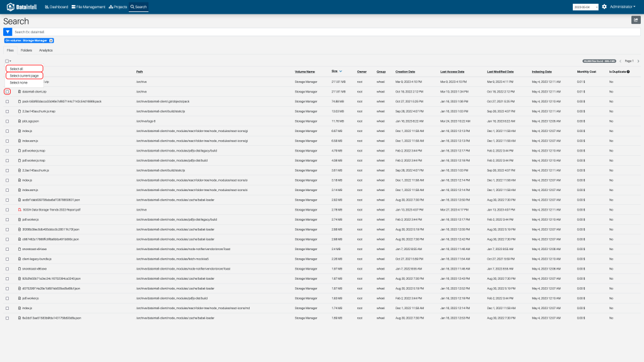The width and height of the screenshot is (644, 362).
Task: Tick the checkbox for dataintell-client.zip
Action: pyautogui.click(x=8, y=92)
